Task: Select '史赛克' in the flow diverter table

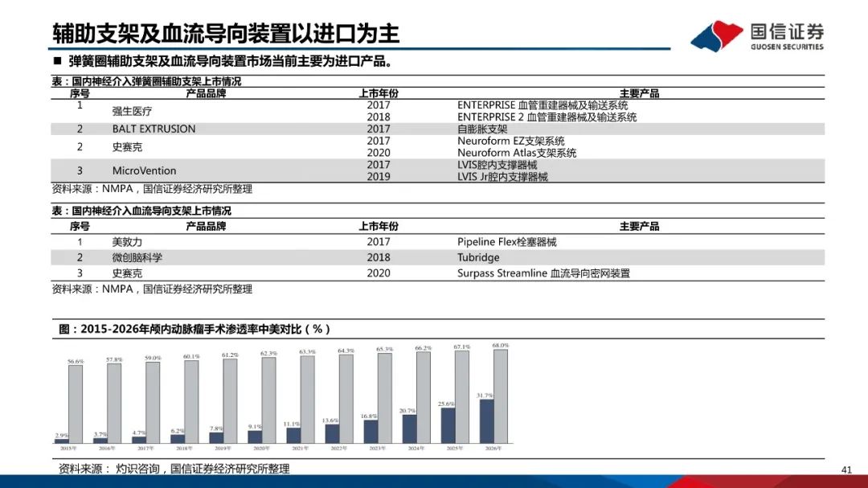Action: pos(127,273)
